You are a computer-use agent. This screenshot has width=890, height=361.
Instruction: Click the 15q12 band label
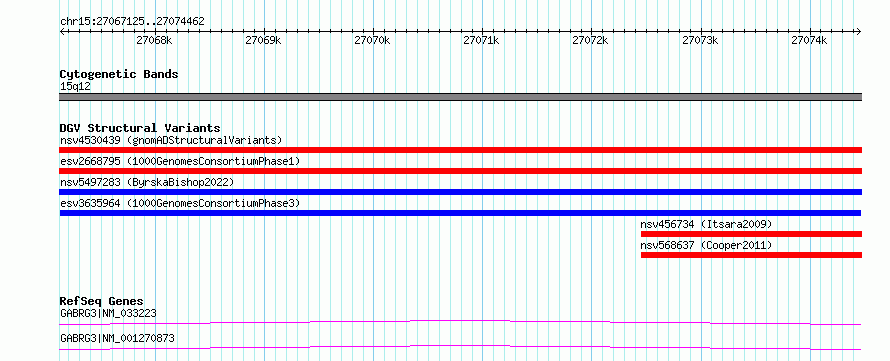coord(75,87)
